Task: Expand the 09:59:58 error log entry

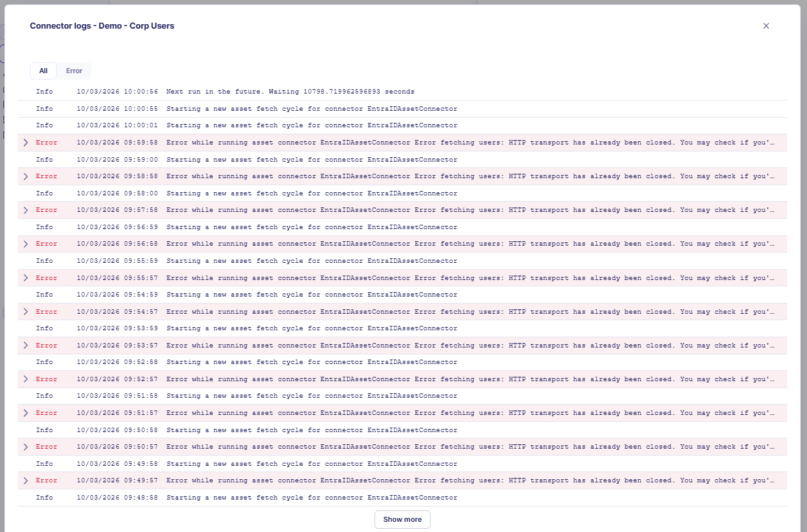Action: (x=25, y=143)
